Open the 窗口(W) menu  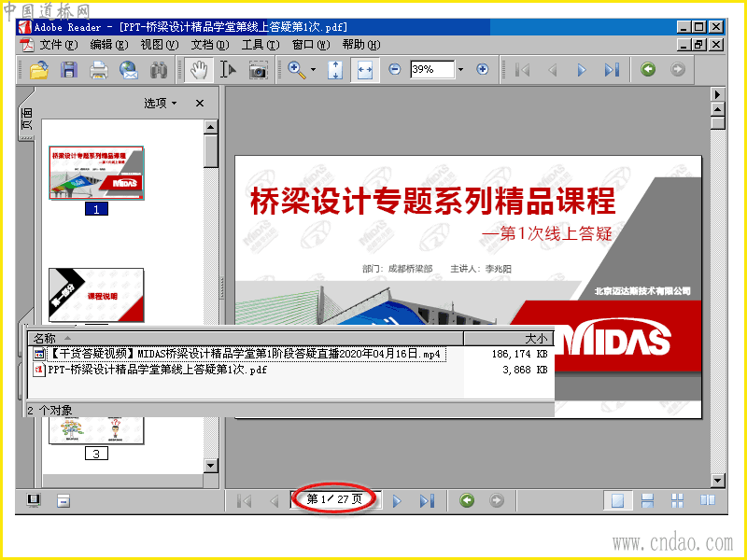pos(311,45)
